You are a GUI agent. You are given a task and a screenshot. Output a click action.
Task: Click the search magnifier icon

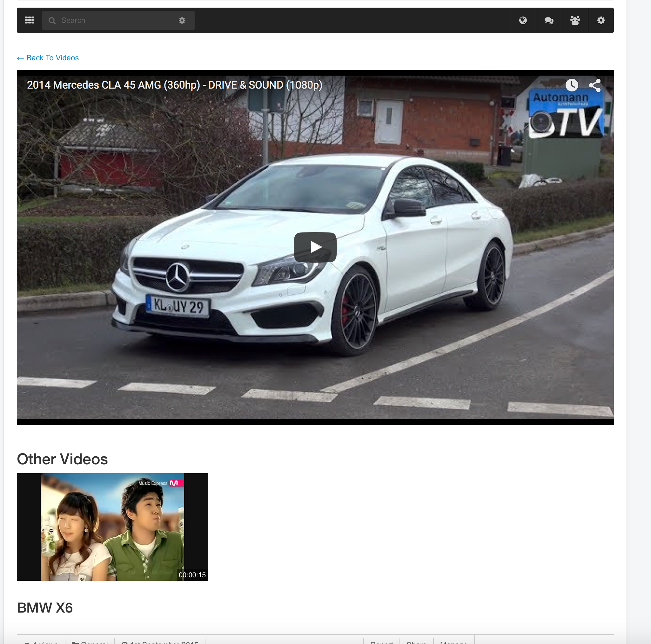[52, 21]
